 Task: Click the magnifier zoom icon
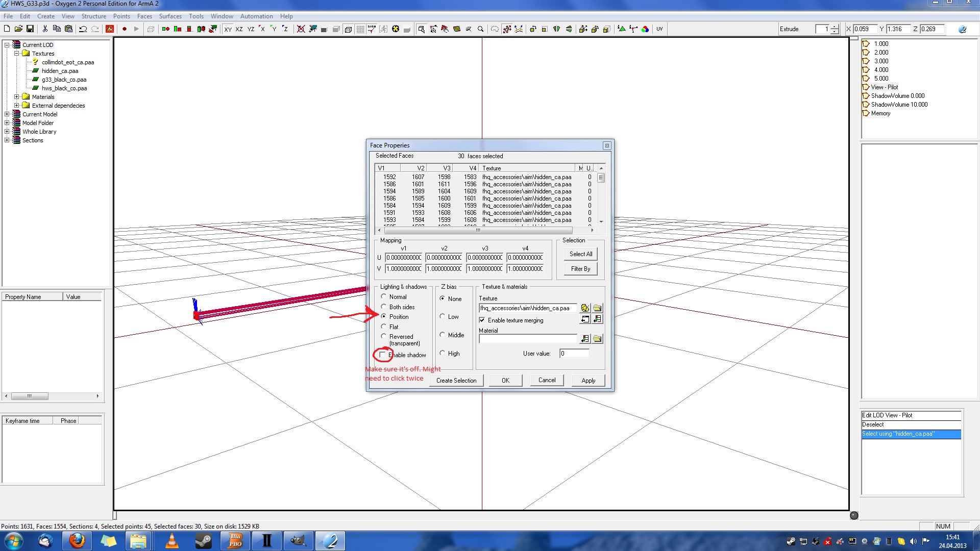(x=480, y=29)
